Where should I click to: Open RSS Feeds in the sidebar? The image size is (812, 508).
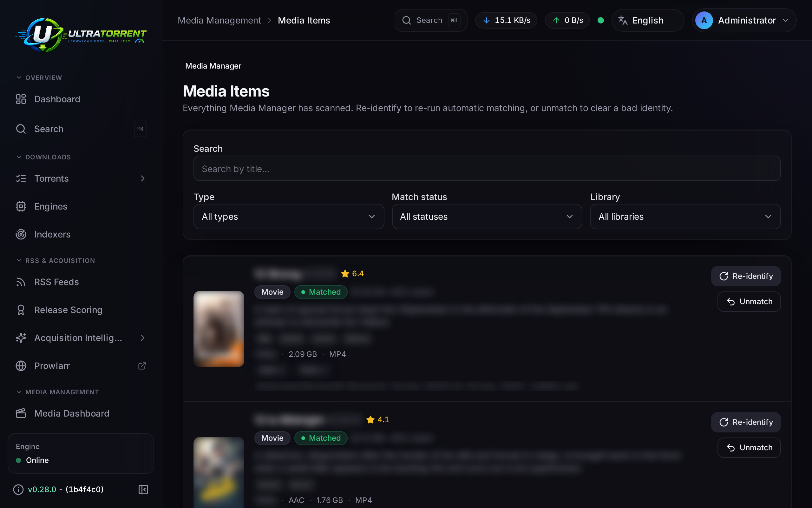point(81,282)
